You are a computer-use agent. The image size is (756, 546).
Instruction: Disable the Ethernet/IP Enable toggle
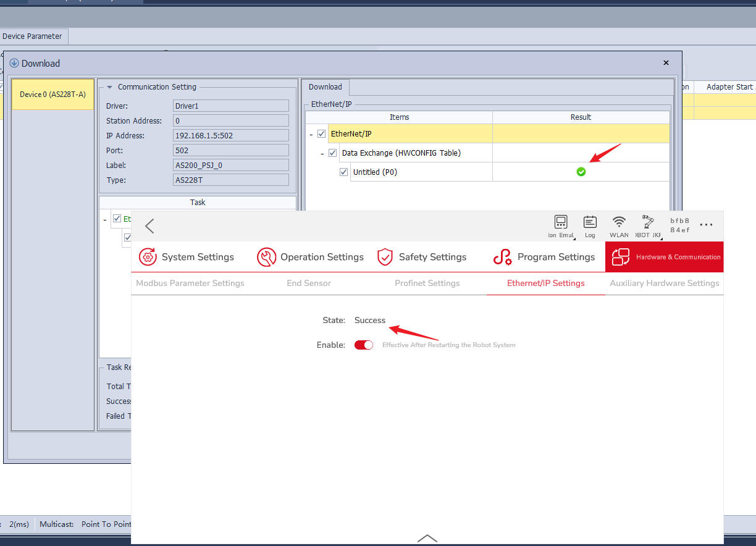(364, 345)
